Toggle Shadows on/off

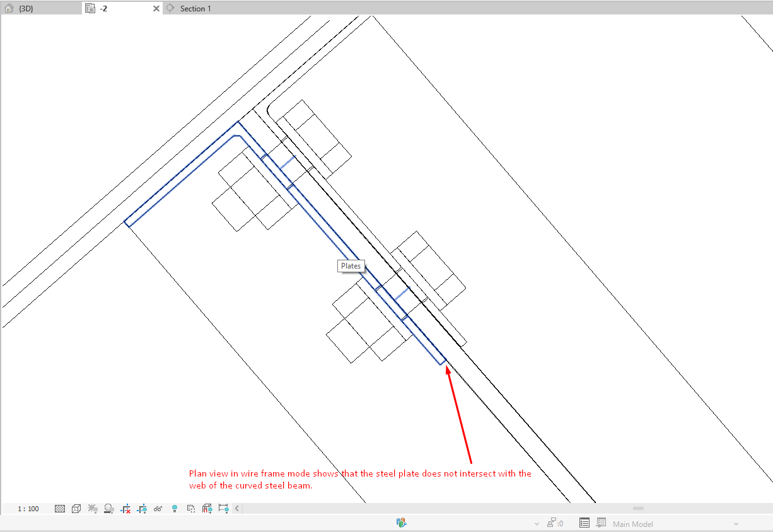(108, 509)
